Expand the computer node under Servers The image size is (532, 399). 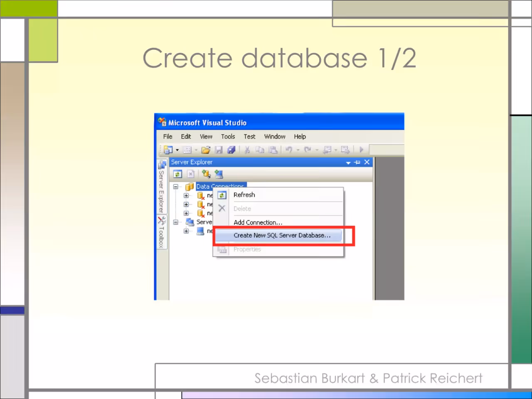coord(186,231)
